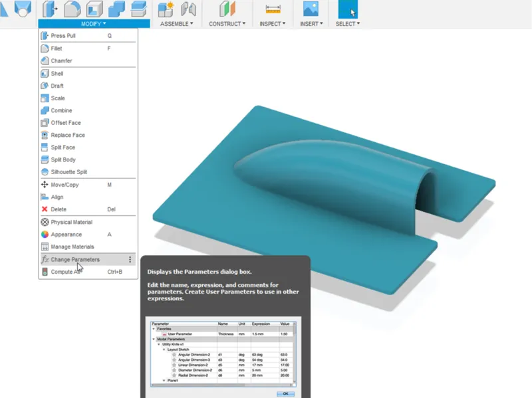Screen dimensions: 532x398
Task: Click the Joint toolbar icon
Action: click(x=188, y=9)
